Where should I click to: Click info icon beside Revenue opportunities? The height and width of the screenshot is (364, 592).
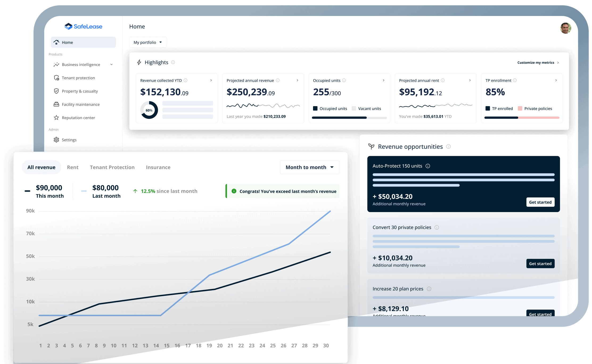click(449, 147)
